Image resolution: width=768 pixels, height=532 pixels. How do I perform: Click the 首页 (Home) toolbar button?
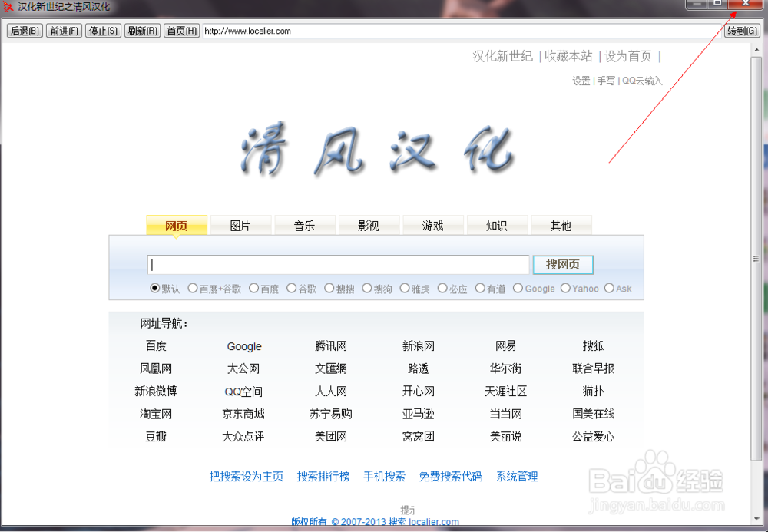click(x=180, y=31)
